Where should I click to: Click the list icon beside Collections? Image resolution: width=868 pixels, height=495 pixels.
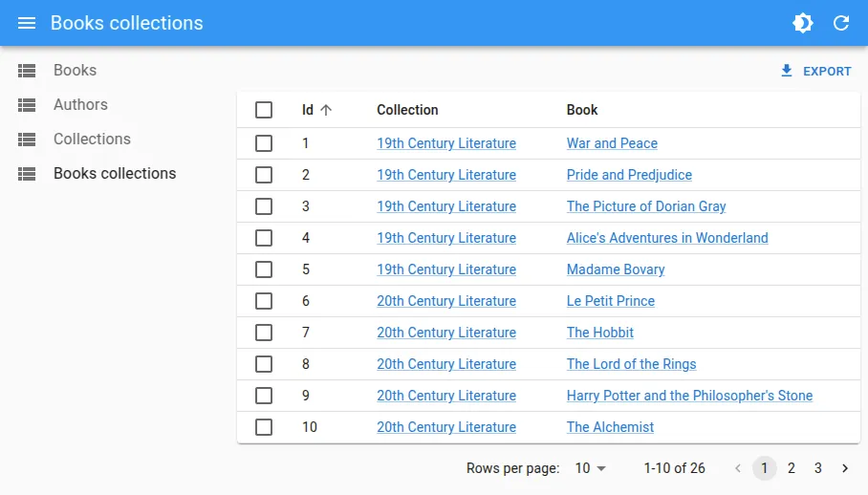(27, 140)
